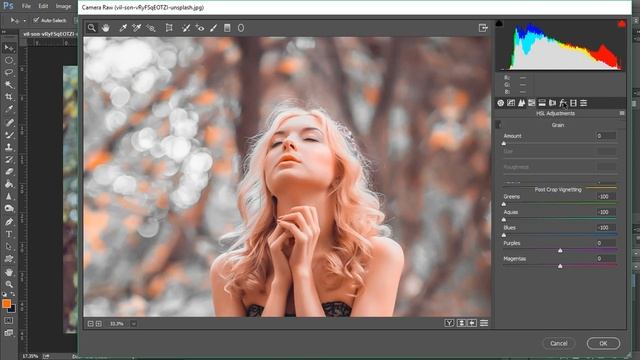Toggle the Auto-Select checkbox in Photoshop

point(36,20)
